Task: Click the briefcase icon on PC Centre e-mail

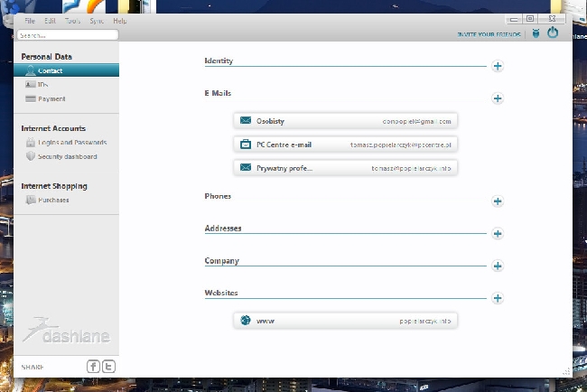Action: pos(245,144)
